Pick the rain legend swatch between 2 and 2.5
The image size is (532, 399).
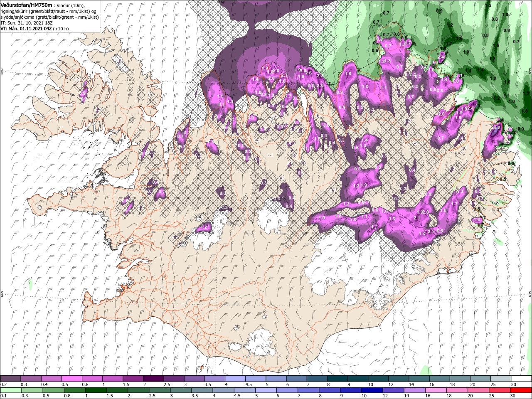click(x=139, y=390)
